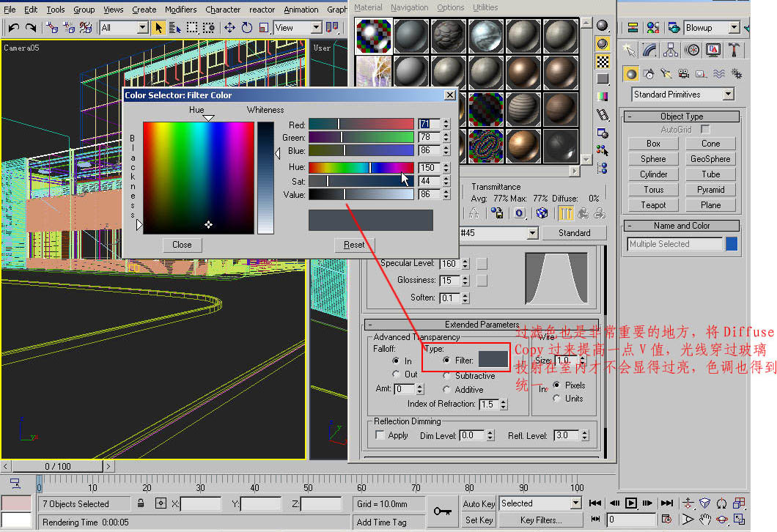
Task: Go to the start of animation
Action: 595,503
